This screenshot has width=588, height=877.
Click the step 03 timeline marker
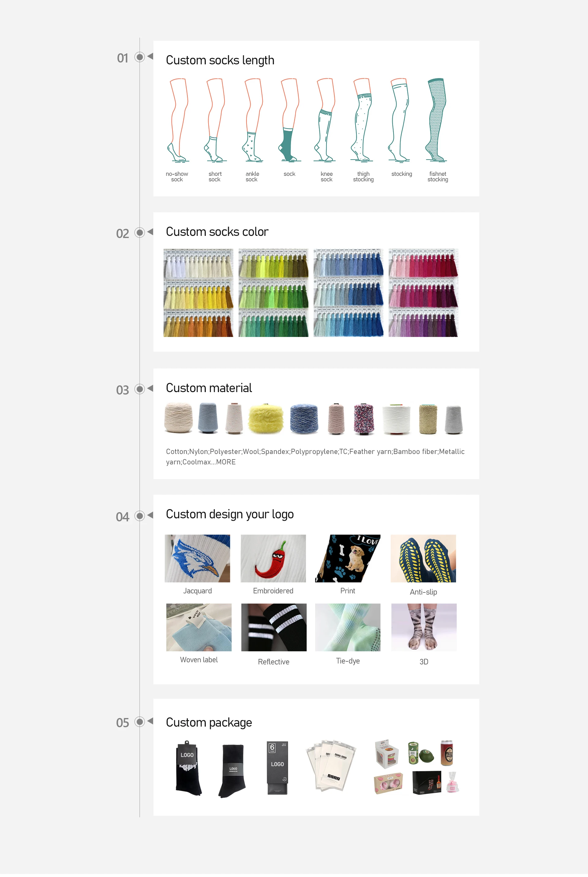(140, 389)
